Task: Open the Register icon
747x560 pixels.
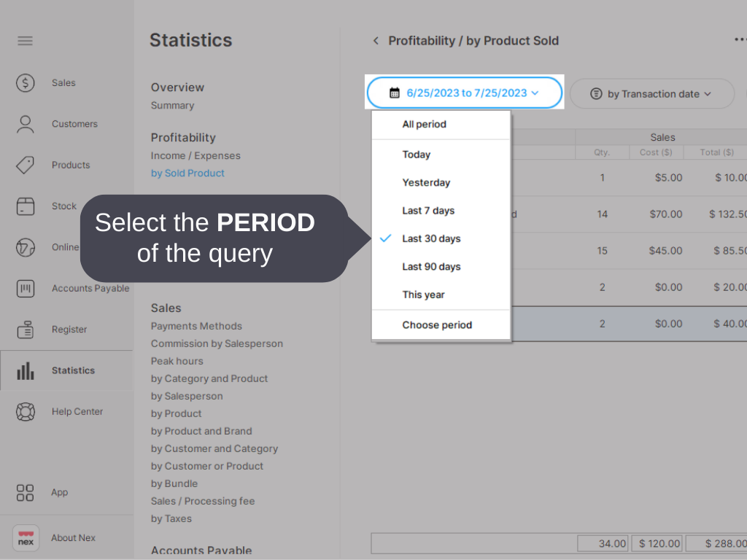Action: coord(26,330)
